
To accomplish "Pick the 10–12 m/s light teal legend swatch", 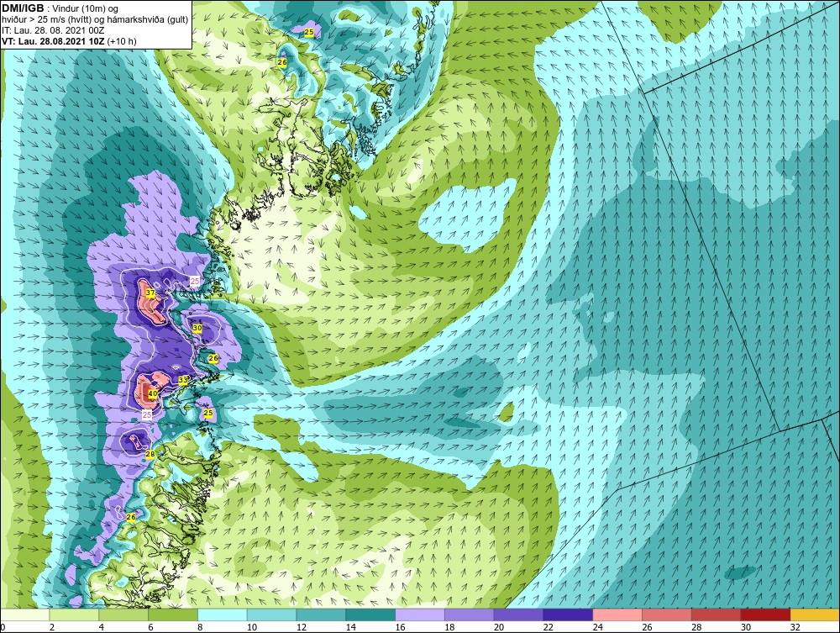I will pos(271,615).
